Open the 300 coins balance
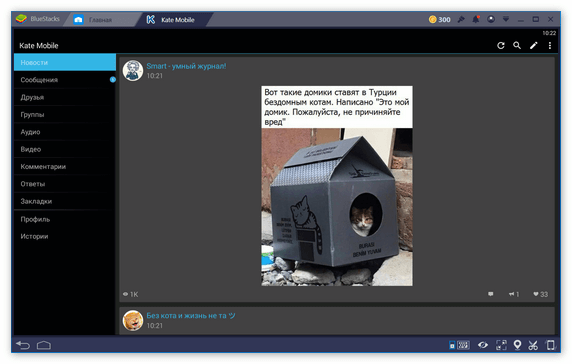Viewport: 572px width, 364px height. pyautogui.click(x=440, y=20)
